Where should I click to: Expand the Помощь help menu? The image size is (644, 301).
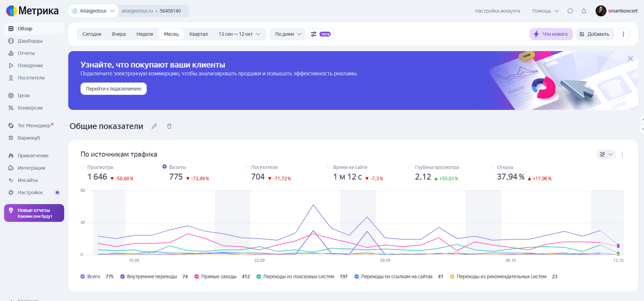tap(545, 11)
